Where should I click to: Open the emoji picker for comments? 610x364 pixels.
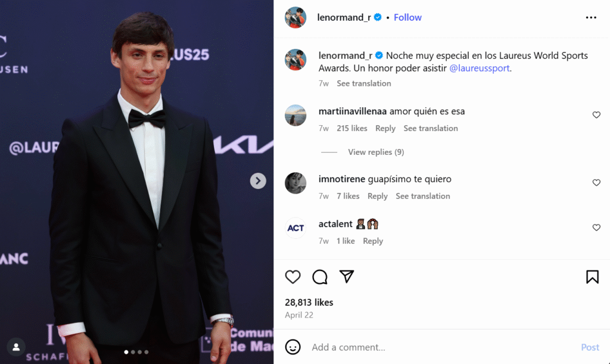click(292, 347)
